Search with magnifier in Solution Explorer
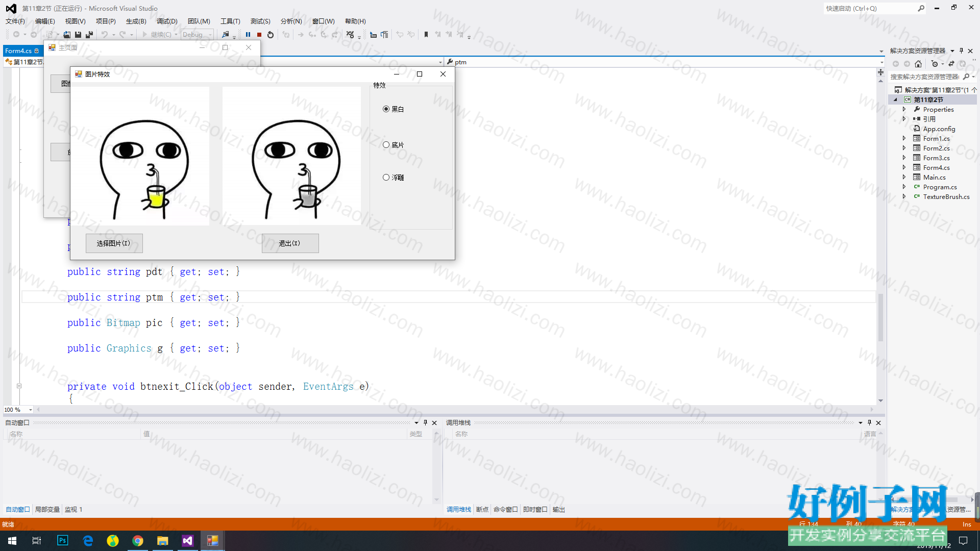The width and height of the screenshot is (980, 551). pyautogui.click(x=966, y=77)
